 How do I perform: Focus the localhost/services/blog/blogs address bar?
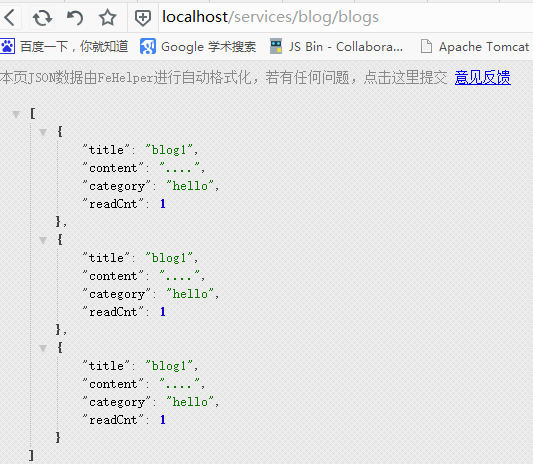click(x=345, y=17)
